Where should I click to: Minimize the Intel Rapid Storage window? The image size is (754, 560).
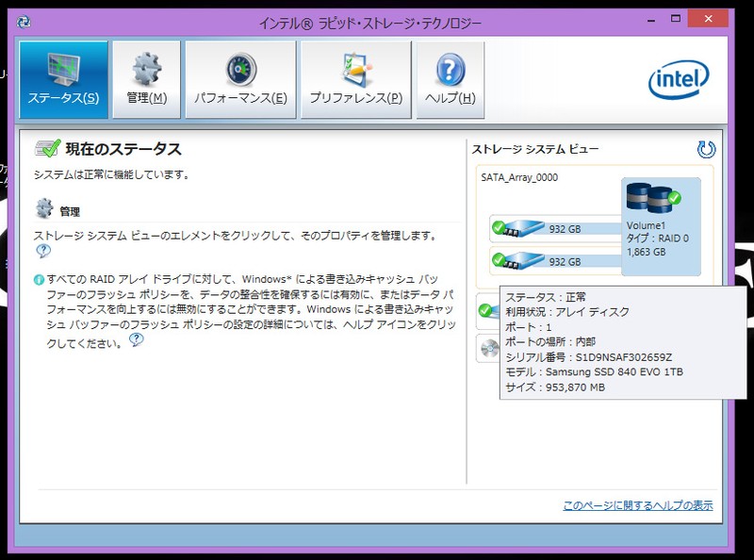point(651,20)
